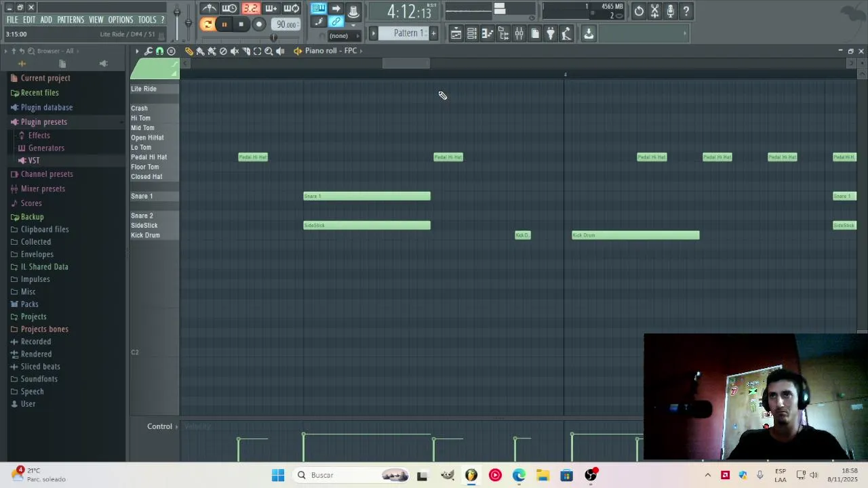Toggle wait for input before recording
This screenshot has height=488, width=868.
229,9
